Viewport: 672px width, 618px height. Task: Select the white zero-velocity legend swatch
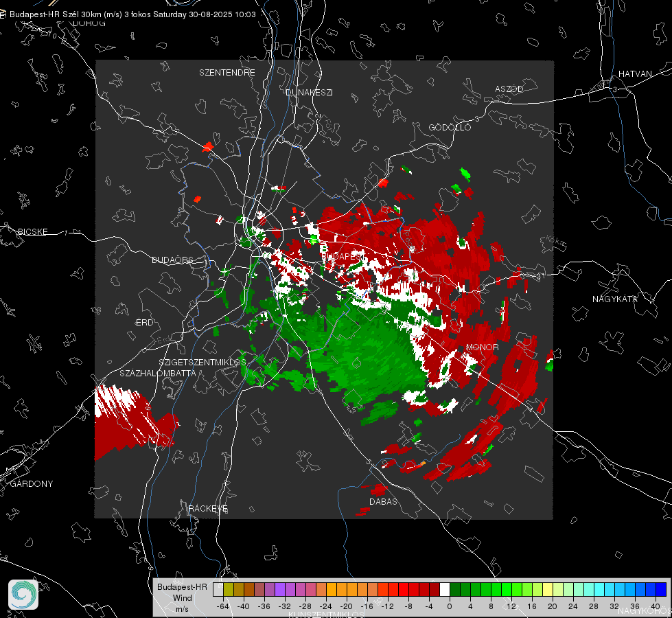445,590
